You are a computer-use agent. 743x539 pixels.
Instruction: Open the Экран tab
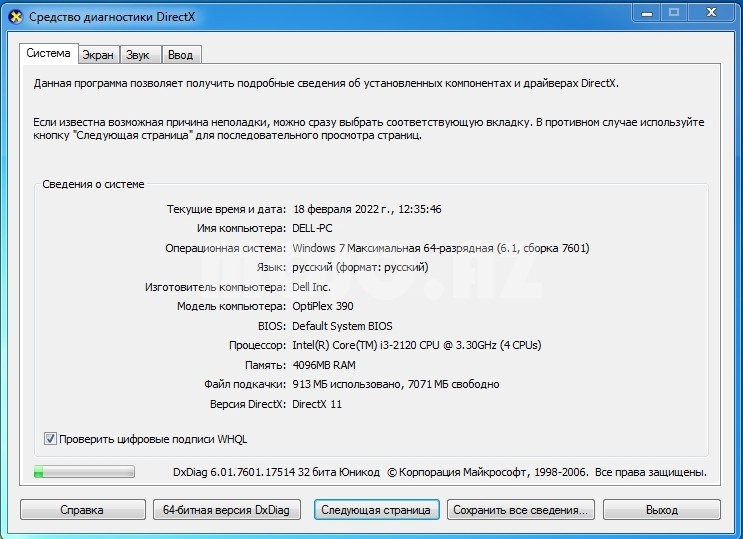pyautogui.click(x=98, y=55)
